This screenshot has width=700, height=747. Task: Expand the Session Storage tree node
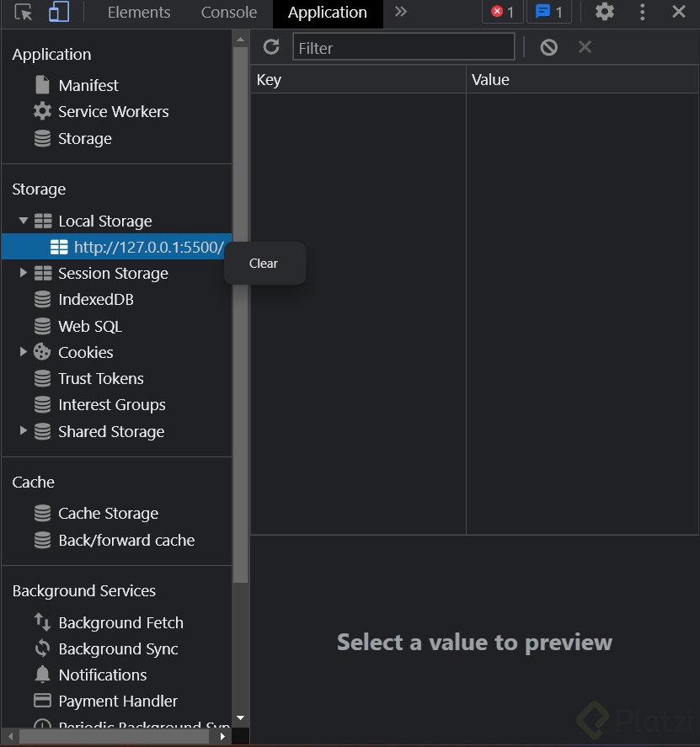[24, 273]
